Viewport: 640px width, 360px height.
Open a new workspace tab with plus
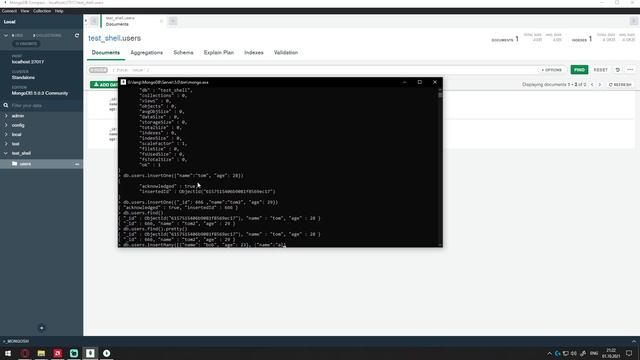(x=173, y=21)
